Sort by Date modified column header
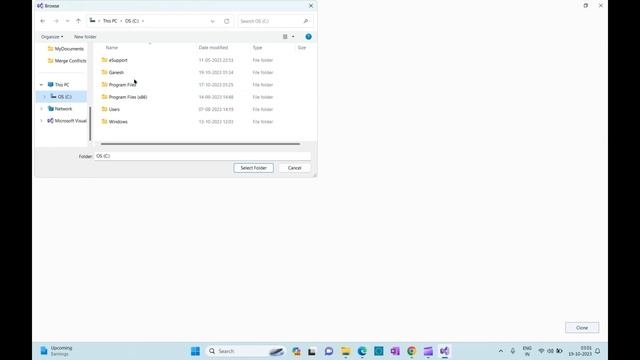The width and height of the screenshot is (640, 360). click(213, 48)
